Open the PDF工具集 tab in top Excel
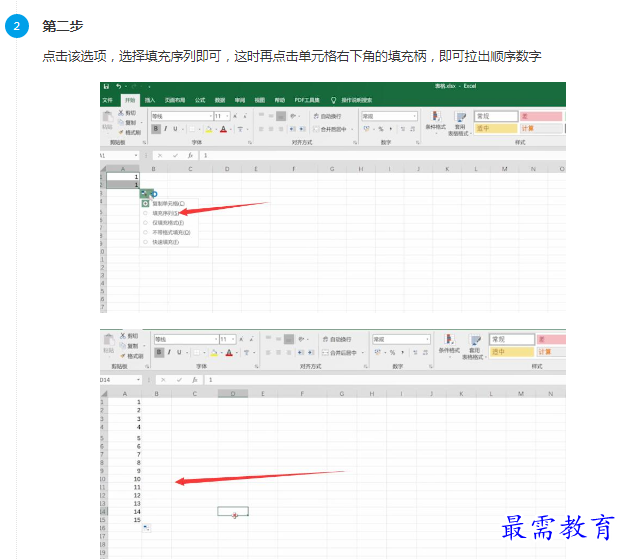The image size is (623, 559). click(x=307, y=100)
